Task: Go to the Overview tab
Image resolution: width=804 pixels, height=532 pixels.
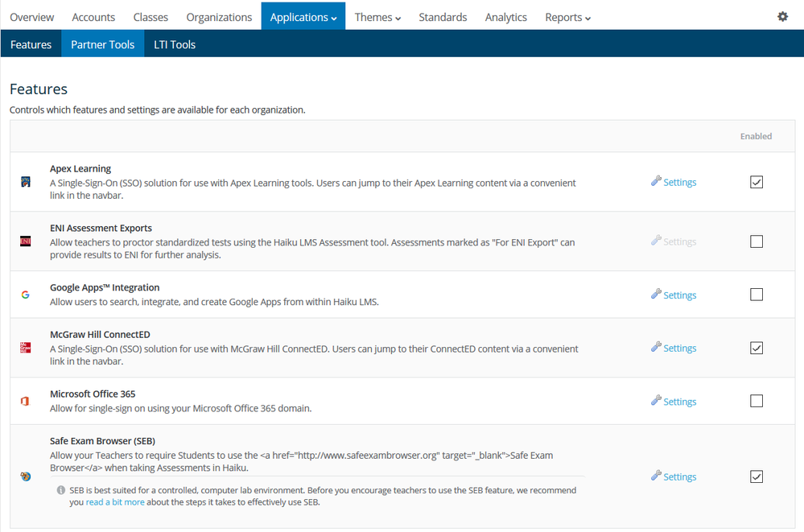Action: pos(32,17)
